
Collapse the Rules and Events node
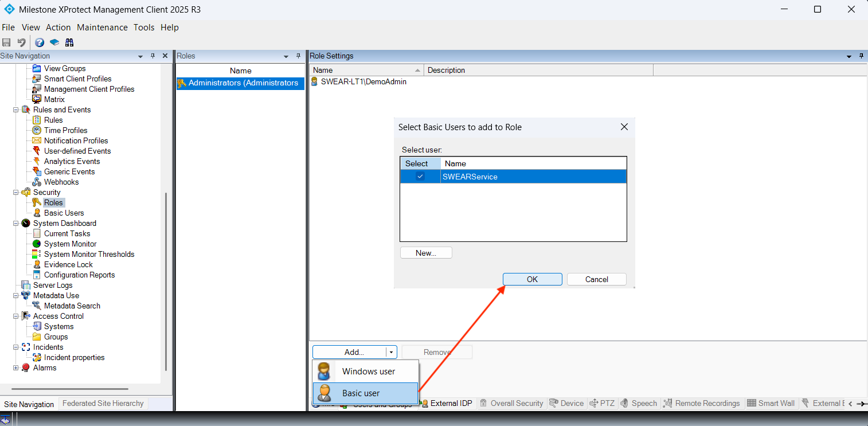pos(16,110)
